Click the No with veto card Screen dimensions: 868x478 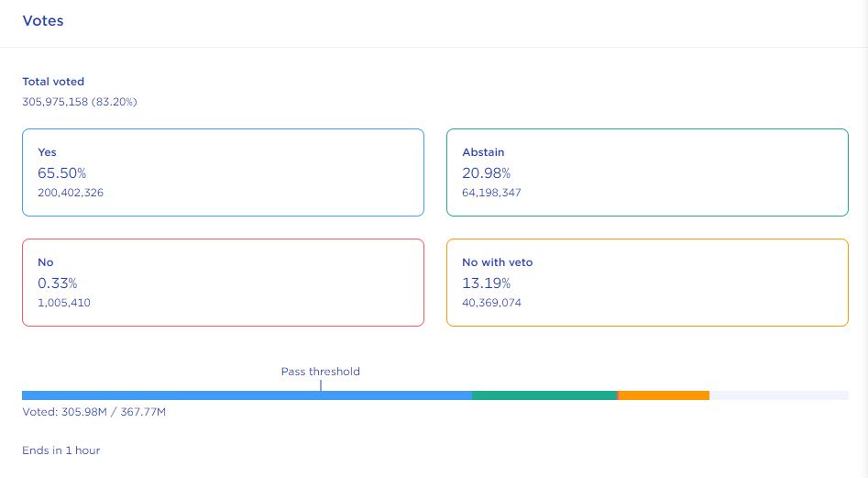(647, 283)
